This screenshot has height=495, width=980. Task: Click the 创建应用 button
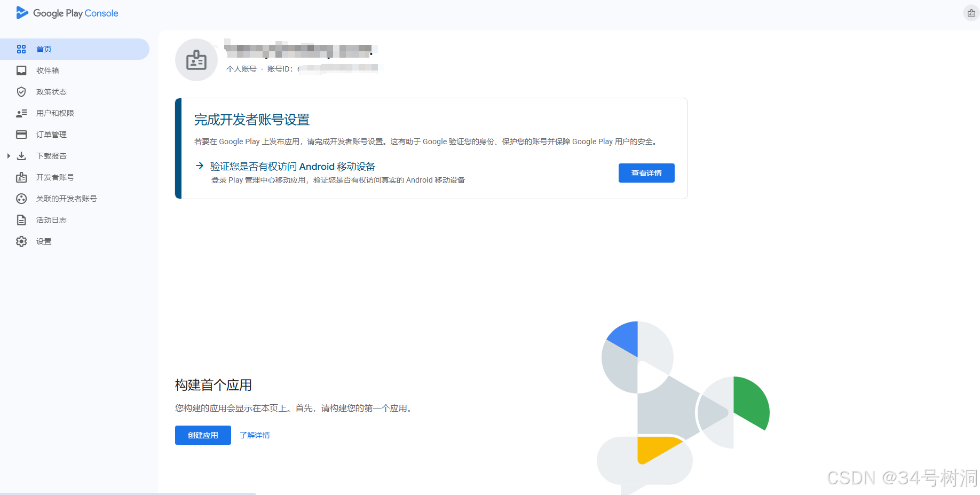(x=203, y=435)
